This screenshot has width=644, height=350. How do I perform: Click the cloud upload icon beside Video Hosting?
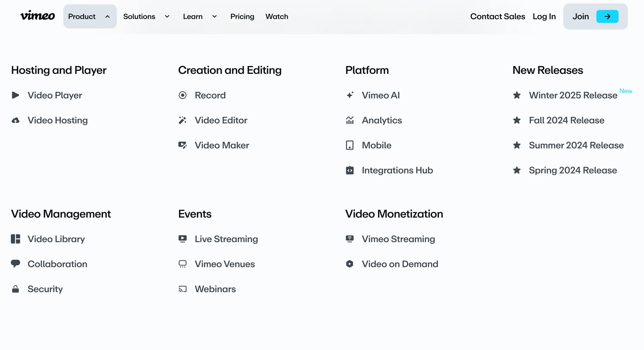[x=15, y=120]
